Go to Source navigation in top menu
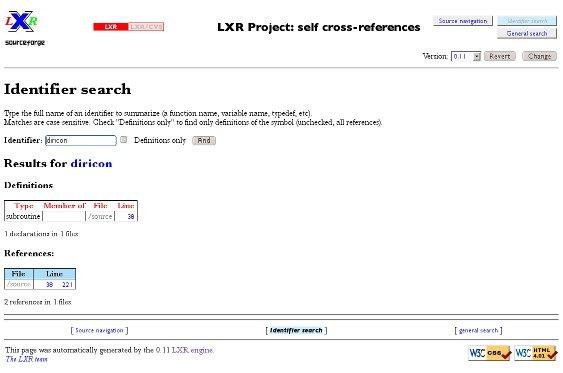The image size is (563, 373). [463, 21]
